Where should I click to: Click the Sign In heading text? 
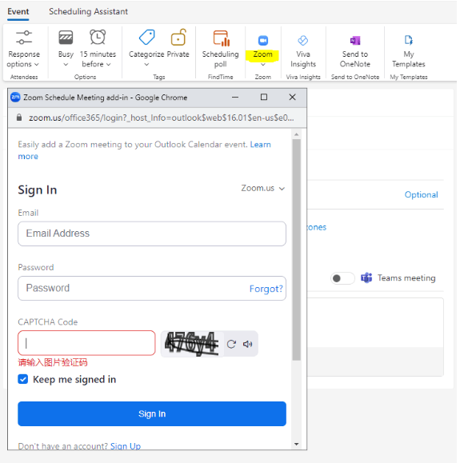click(x=38, y=190)
